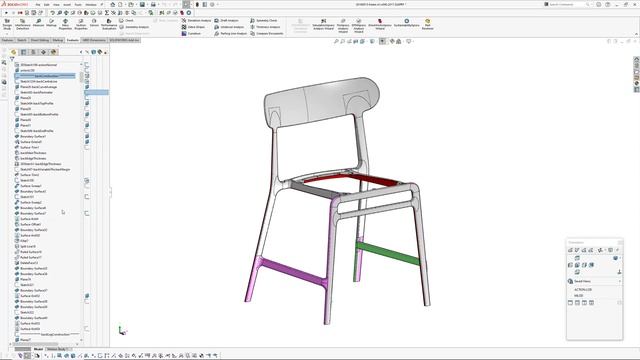Click the Save icon

click(x=142, y=4)
